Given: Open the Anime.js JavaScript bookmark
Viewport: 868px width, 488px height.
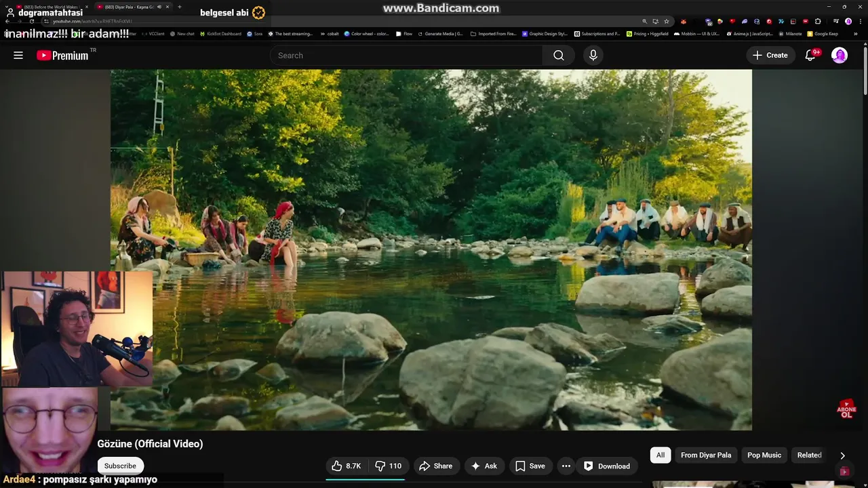Looking at the screenshot, I should [x=749, y=33].
